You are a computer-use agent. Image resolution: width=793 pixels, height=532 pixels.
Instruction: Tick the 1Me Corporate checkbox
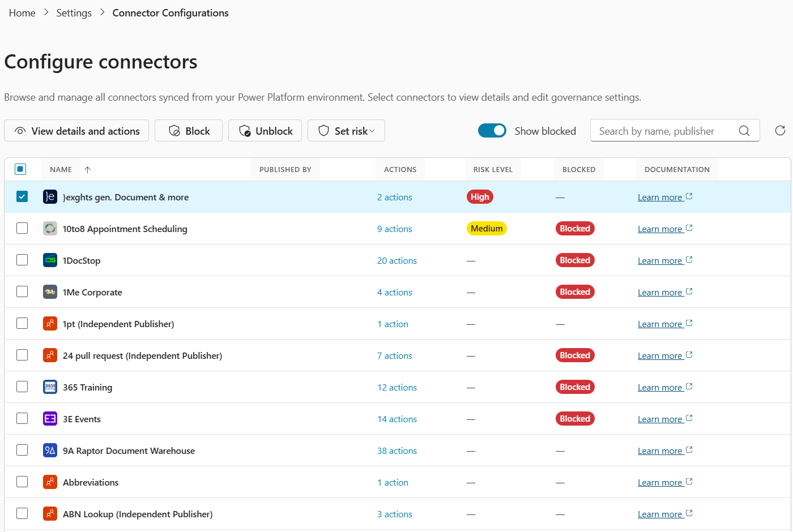click(x=22, y=291)
